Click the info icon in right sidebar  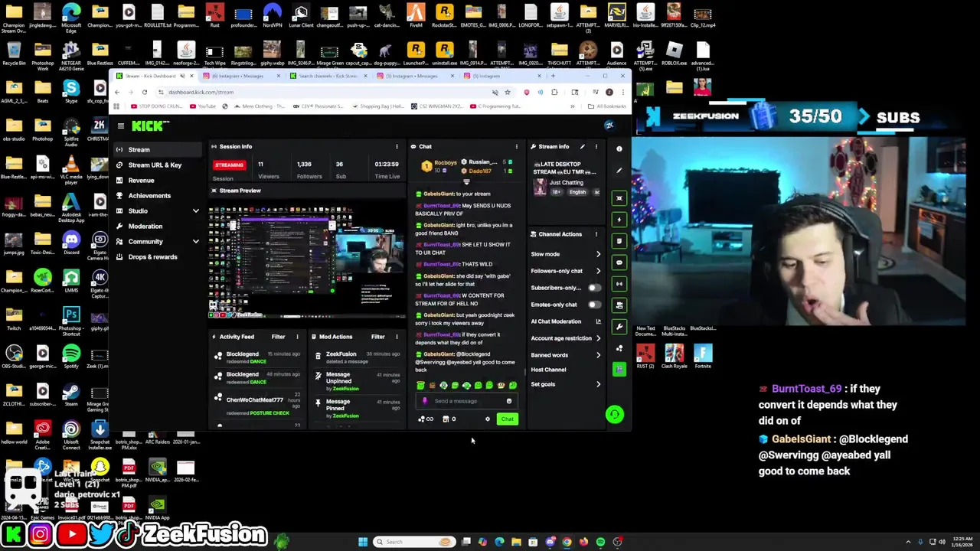619,148
